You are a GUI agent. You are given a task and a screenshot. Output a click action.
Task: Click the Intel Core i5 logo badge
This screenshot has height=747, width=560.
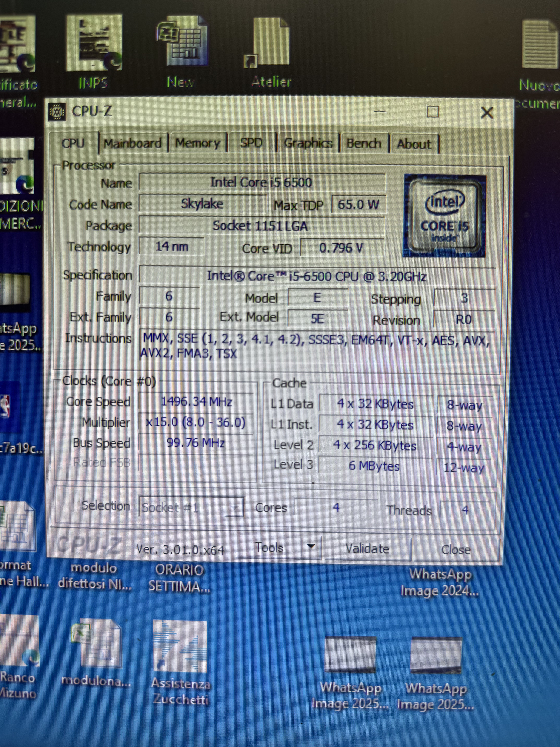(444, 215)
